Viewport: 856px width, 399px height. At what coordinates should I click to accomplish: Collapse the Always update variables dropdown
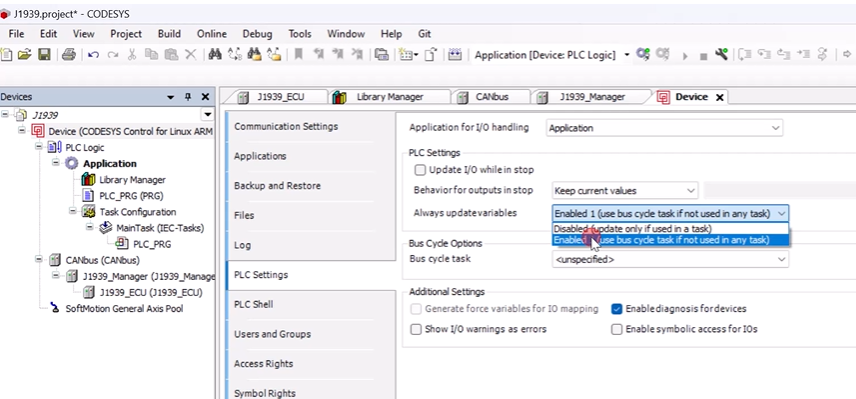pos(670,213)
